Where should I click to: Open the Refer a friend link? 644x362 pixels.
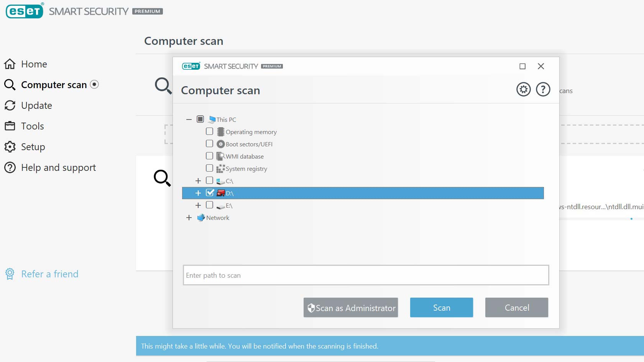click(50, 274)
